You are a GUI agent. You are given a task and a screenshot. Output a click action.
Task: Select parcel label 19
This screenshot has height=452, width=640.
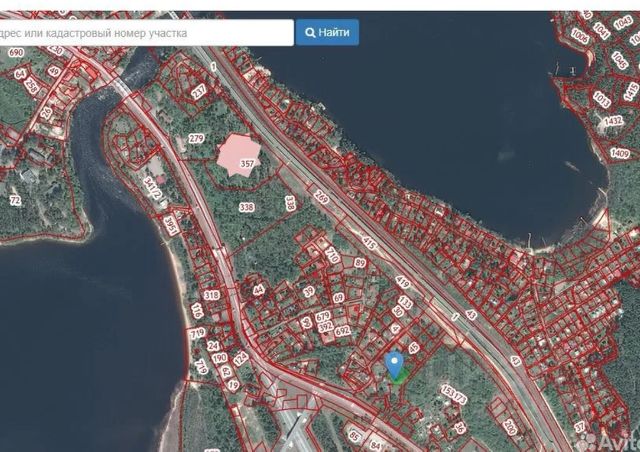point(233,385)
